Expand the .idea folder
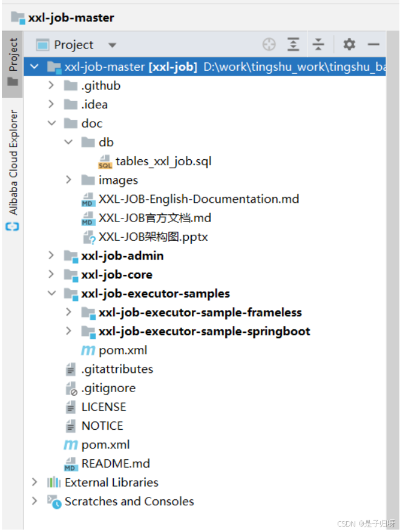The image size is (400, 532). pos(51,104)
